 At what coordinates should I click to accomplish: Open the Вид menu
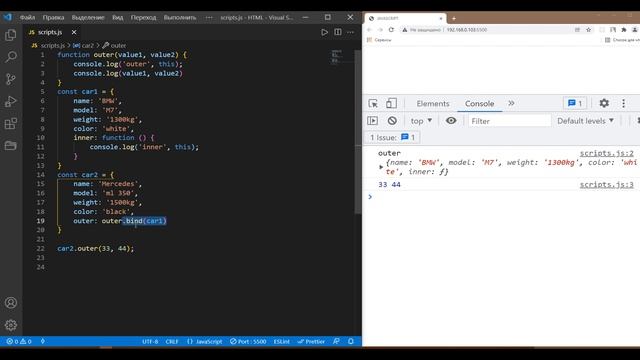118,18
